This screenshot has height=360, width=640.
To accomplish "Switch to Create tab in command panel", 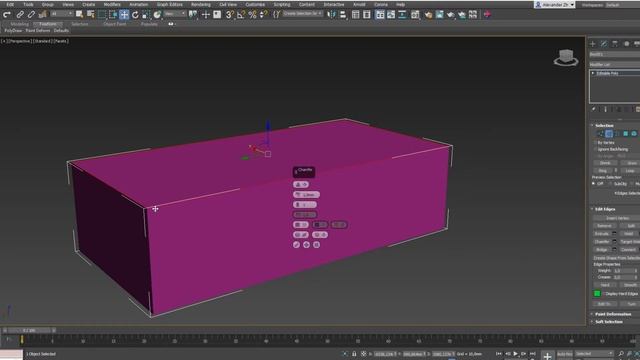I will [593, 44].
